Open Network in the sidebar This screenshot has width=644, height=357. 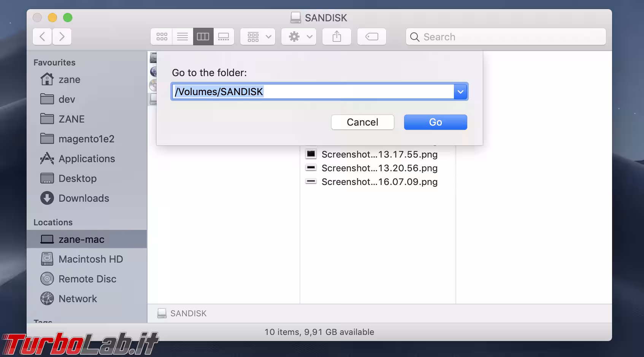coord(87,299)
